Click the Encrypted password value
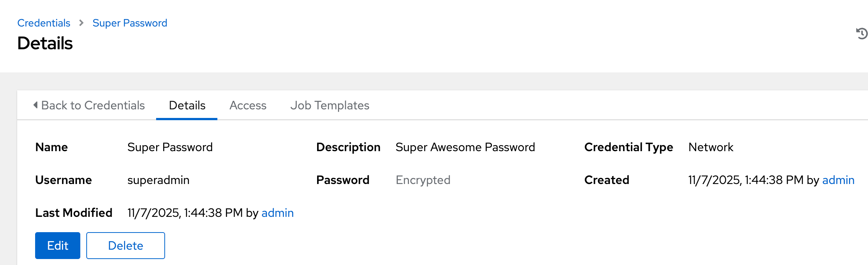 pyautogui.click(x=423, y=180)
